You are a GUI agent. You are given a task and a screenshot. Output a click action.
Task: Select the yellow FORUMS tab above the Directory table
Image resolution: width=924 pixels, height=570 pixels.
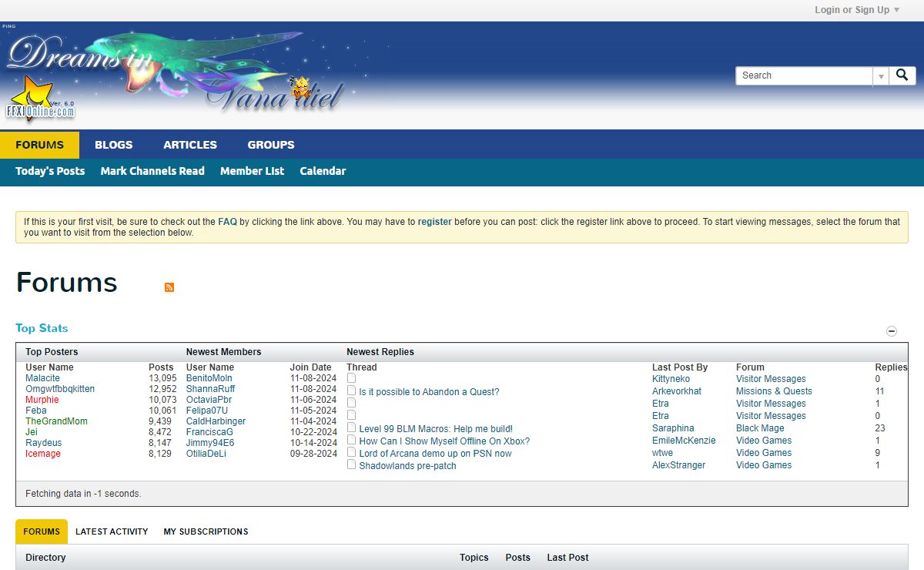coord(42,531)
